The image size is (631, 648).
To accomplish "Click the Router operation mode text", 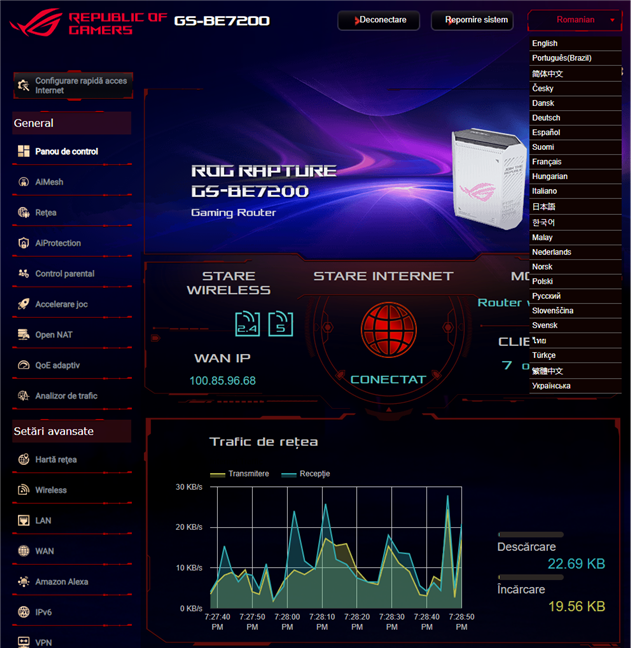I will [x=503, y=303].
